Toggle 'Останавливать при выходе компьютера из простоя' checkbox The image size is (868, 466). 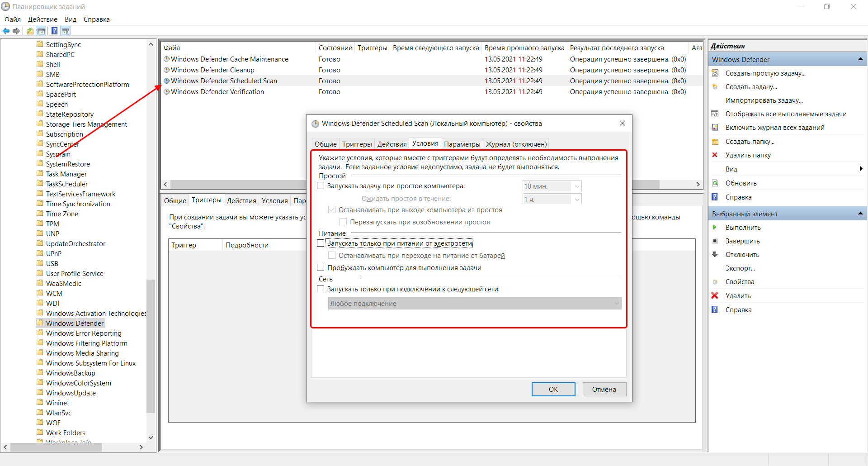pyautogui.click(x=332, y=209)
